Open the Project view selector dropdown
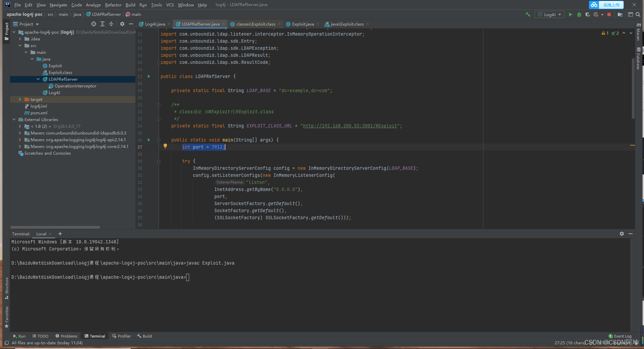644x349 pixels. 26,24
